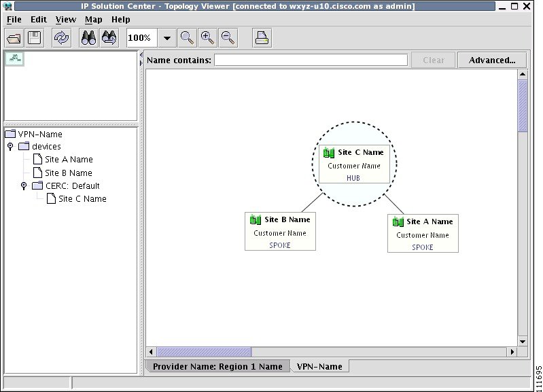The height and width of the screenshot is (392, 543).
Task: Click the Advanced... button
Action: [x=492, y=60]
